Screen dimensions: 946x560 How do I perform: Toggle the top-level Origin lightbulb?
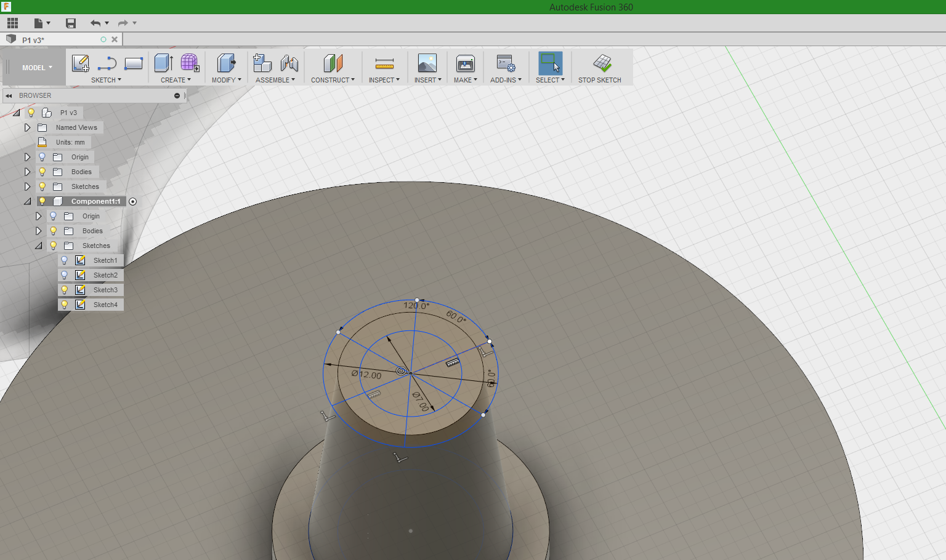tap(42, 157)
